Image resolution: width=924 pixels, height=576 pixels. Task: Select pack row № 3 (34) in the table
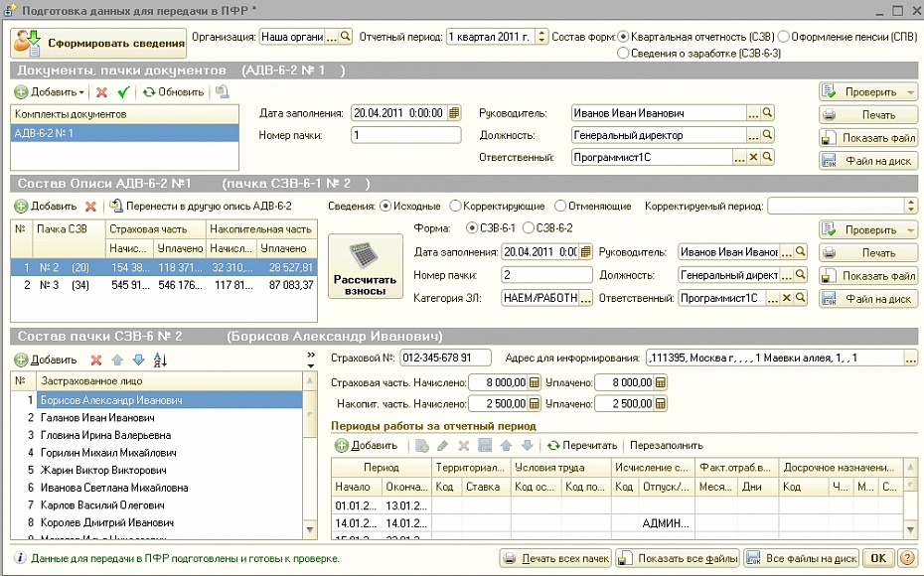click(x=164, y=285)
